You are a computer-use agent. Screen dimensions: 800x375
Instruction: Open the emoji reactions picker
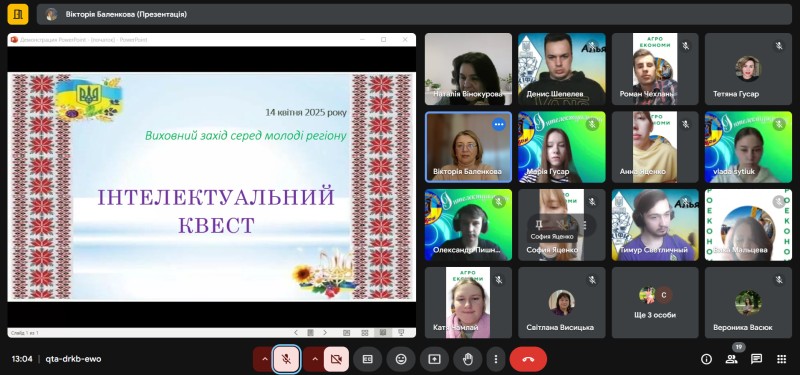click(401, 359)
